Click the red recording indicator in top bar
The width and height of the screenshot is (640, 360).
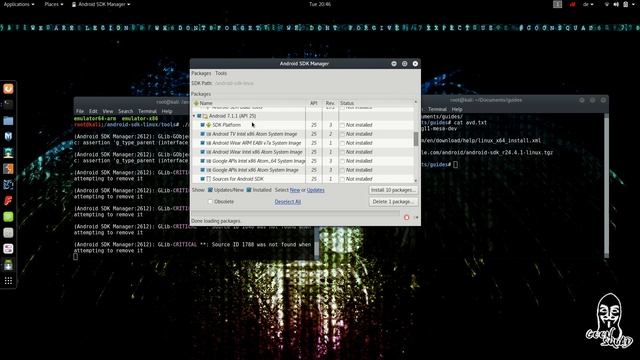pos(572,4)
